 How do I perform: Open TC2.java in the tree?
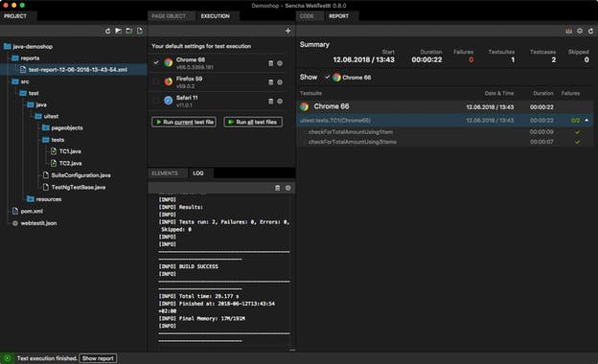pyautogui.click(x=70, y=163)
